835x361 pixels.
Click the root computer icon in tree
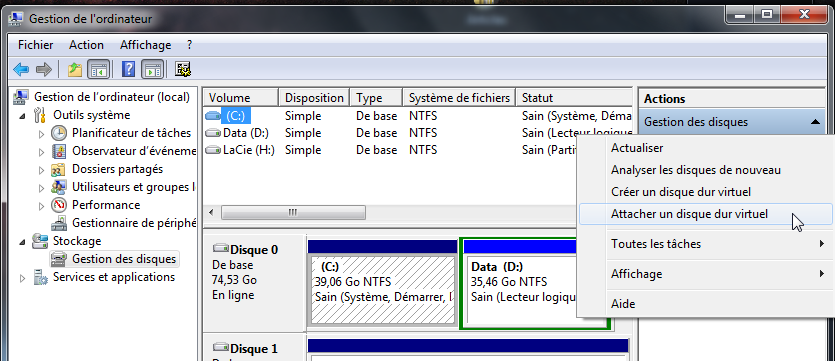21,97
